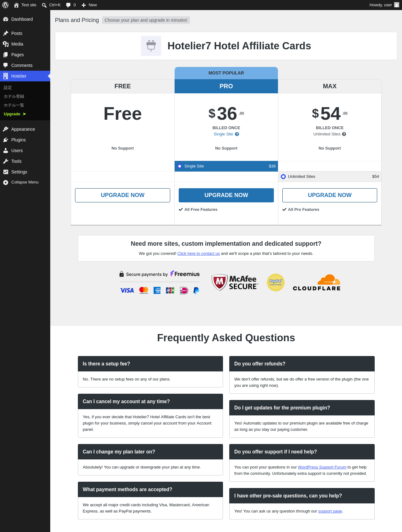
Task: Open the WordPress Support Forum link
Action: coord(322,467)
